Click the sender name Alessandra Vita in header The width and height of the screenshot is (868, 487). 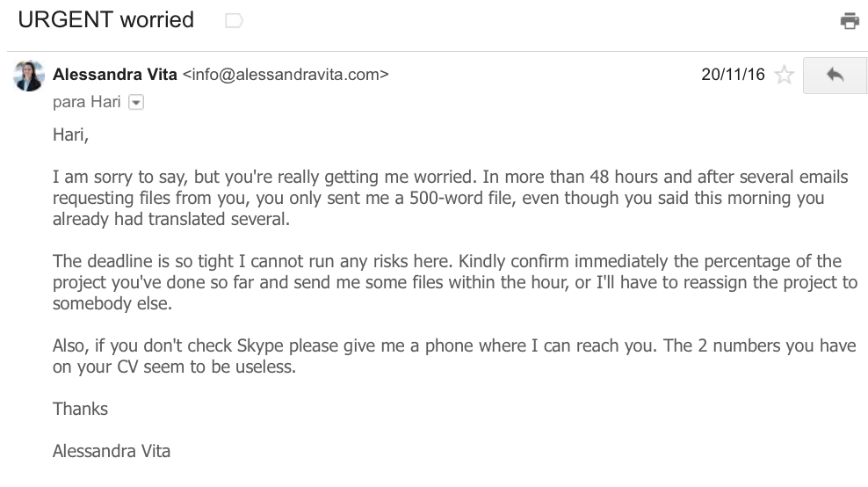click(x=114, y=74)
